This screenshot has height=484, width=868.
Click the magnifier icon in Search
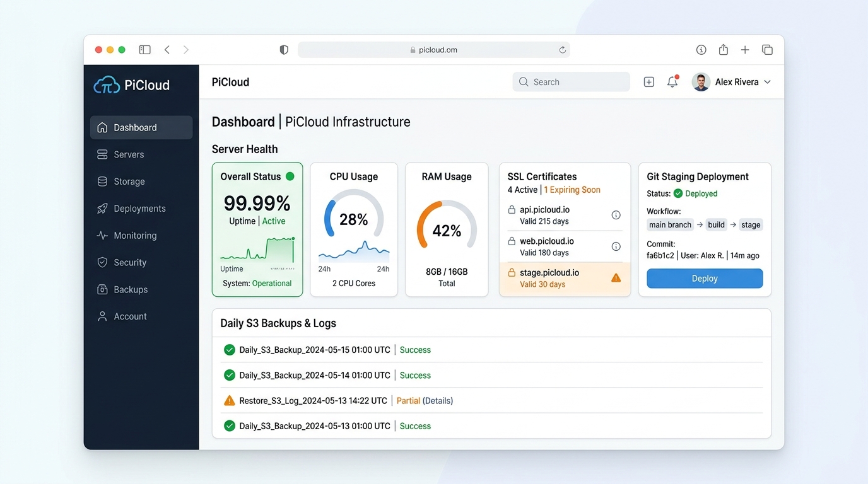tap(524, 82)
